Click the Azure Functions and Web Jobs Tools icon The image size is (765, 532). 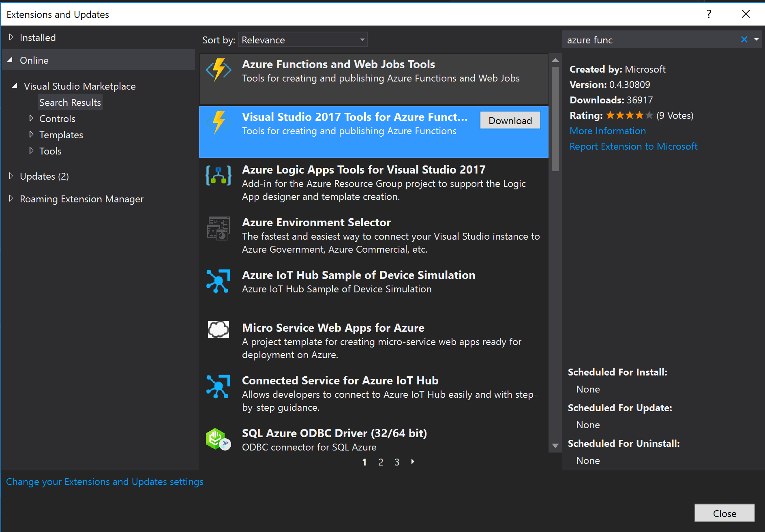pyautogui.click(x=219, y=70)
